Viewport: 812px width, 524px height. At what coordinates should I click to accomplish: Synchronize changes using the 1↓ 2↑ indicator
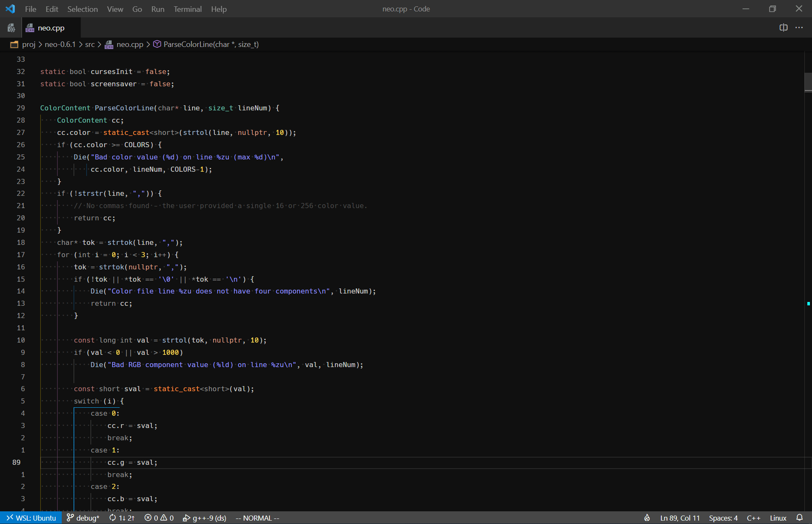click(x=122, y=518)
